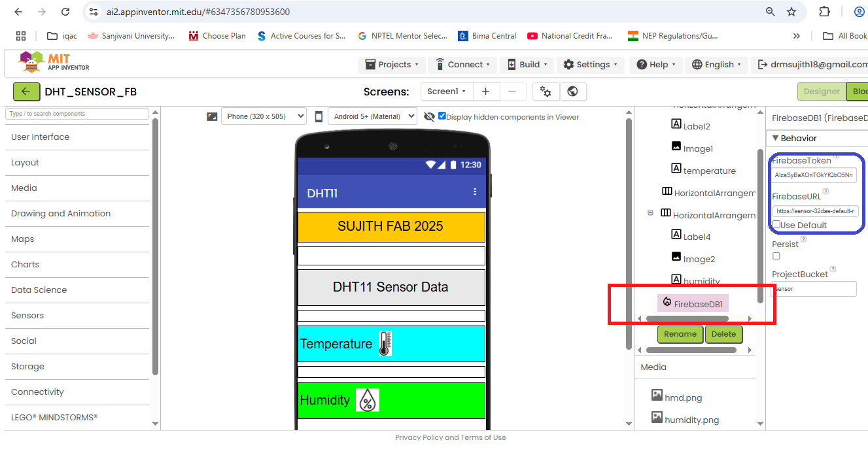Check the Use Default checkbox
Viewport: 868px width, 470px height.
tap(776, 224)
